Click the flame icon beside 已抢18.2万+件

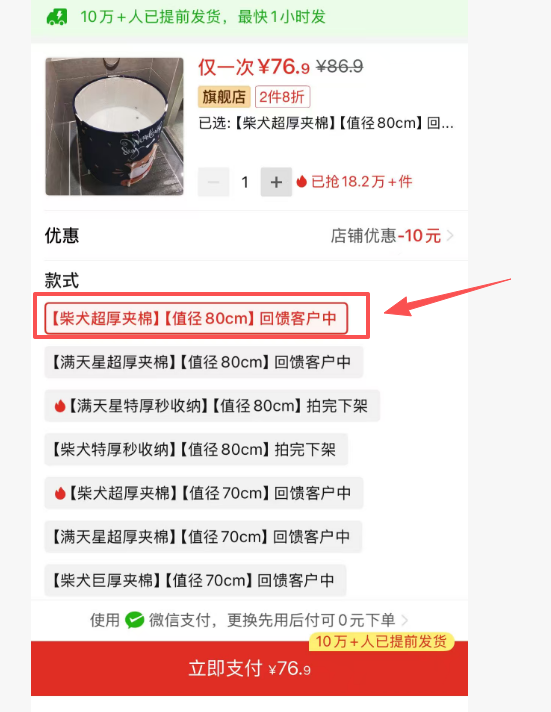coord(302,182)
